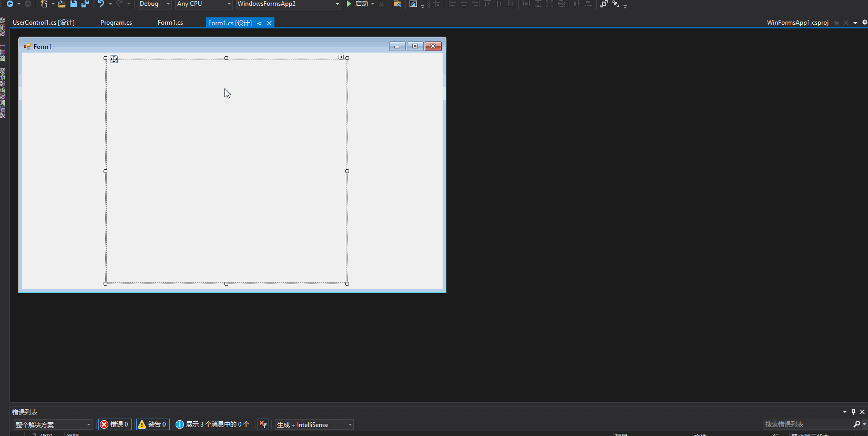Click the align rights layout icon
Viewport: 868px width, 436px height.
pos(475,4)
